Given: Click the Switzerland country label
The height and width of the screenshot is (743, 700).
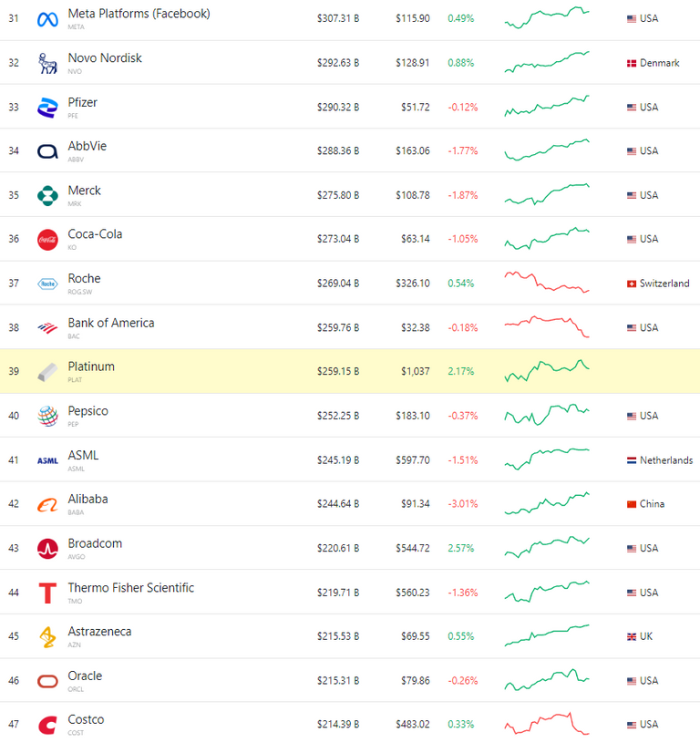Looking at the screenshot, I should click(664, 284).
